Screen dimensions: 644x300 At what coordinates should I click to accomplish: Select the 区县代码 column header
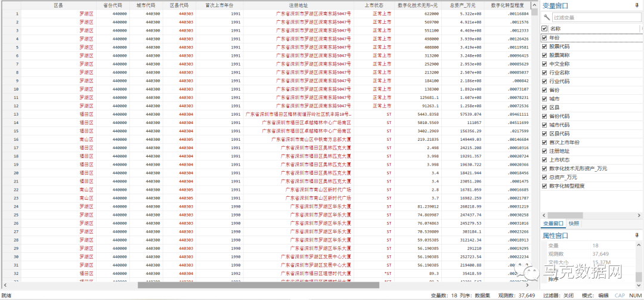[179, 5]
